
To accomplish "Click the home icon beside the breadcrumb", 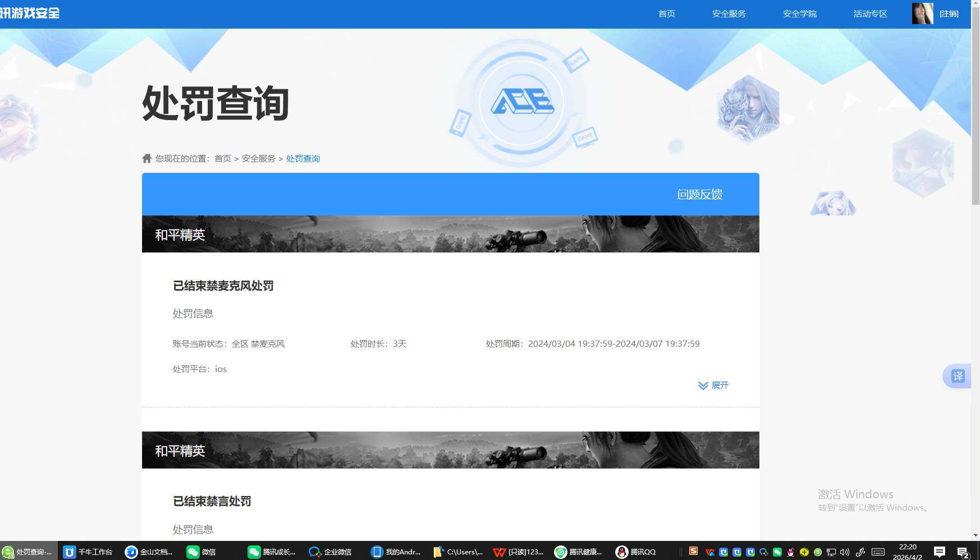I will (x=146, y=158).
